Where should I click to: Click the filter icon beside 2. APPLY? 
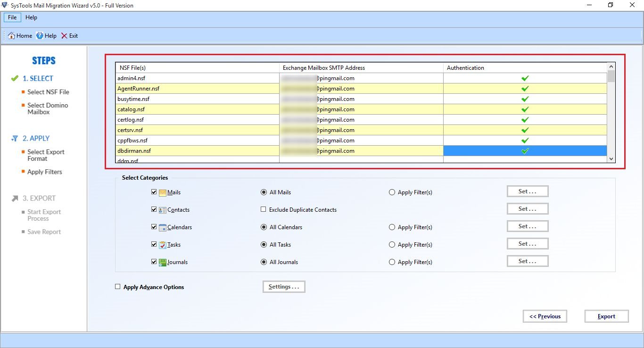pyautogui.click(x=14, y=139)
